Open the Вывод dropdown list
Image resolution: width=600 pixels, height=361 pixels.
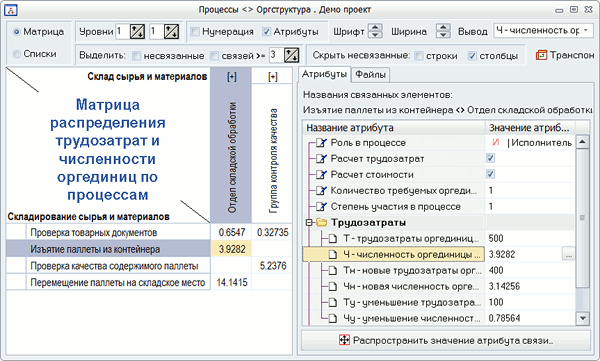[586, 31]
